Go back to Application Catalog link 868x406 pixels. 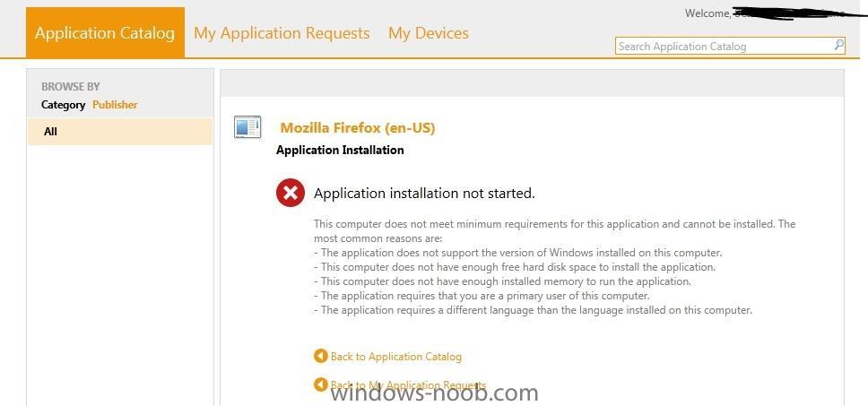click(395, 356)
